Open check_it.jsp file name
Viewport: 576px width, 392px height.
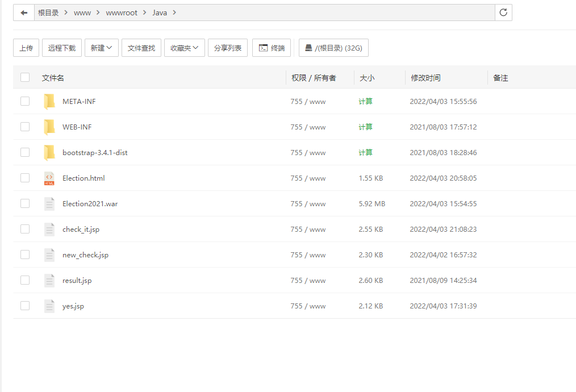[x=81, y=230]
